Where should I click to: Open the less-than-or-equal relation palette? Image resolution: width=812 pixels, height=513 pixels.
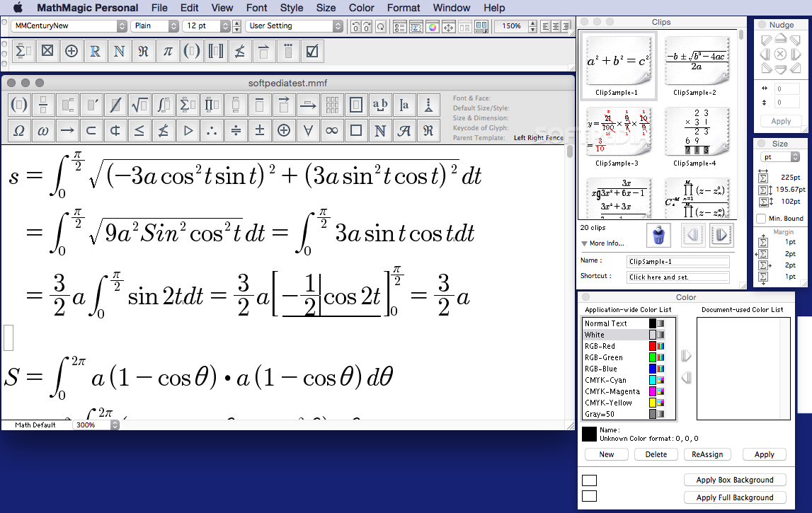click(139, 130)
